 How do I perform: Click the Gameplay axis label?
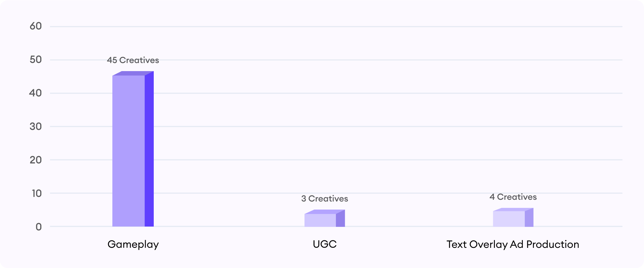click(133, 245)
